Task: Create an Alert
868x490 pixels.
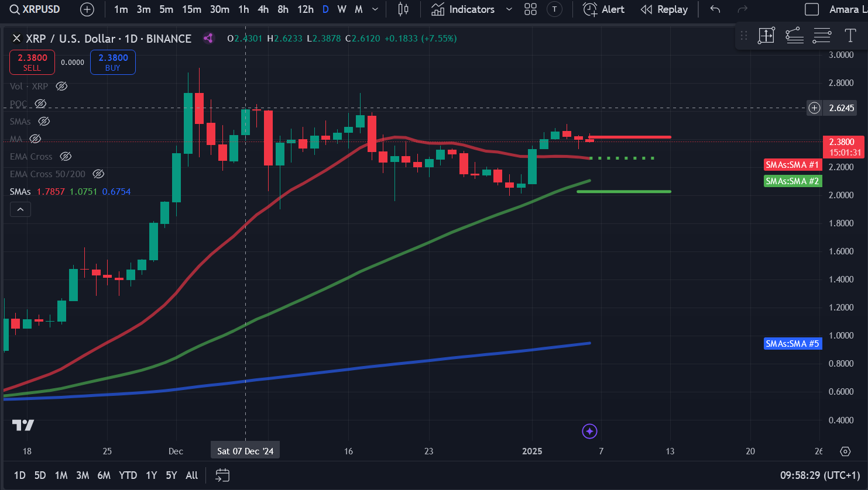Action: [x=603, y=9]
